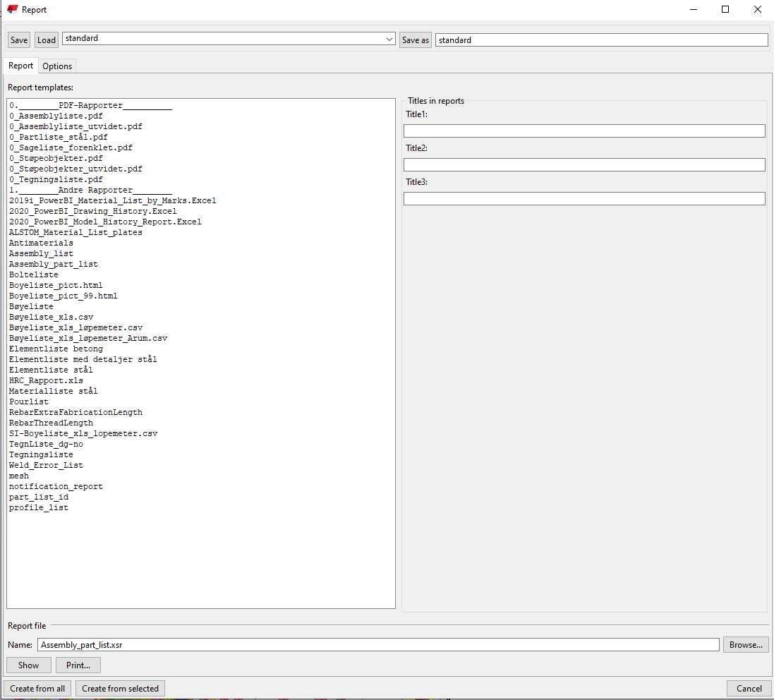Viewport: 774px width, 700px height.
Task: Click the Show button
Action: pyautogui.click(x=29, y=665)
